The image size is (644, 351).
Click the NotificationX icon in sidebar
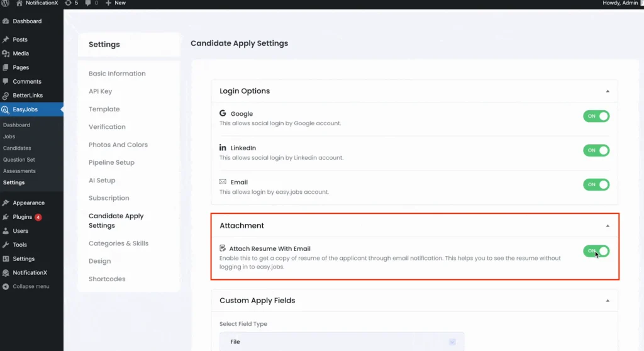point(6,272)
